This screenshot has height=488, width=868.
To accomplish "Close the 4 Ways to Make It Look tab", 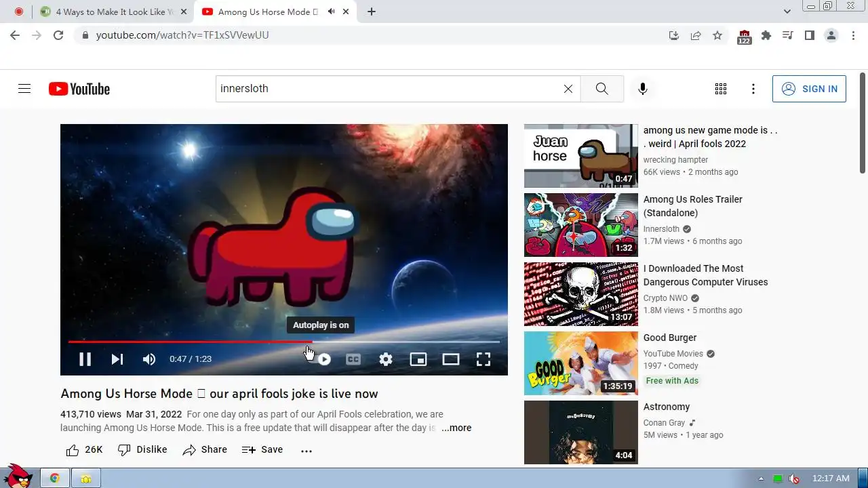I will point(183,12).
